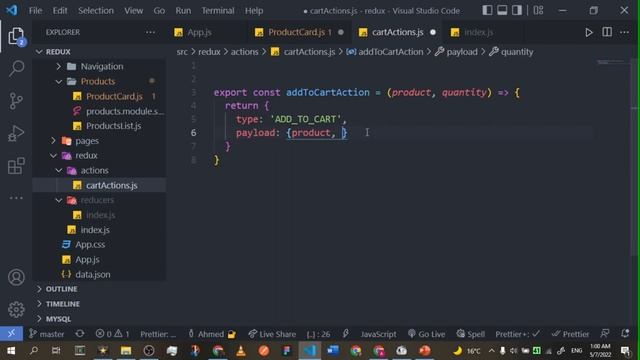Toggle the secondary side bar layout icon
This screenshot has height=360, width=640.
point(517,10)
